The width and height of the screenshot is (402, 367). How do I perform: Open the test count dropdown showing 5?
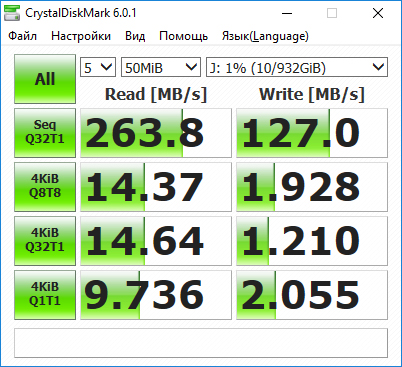(98, 67)
